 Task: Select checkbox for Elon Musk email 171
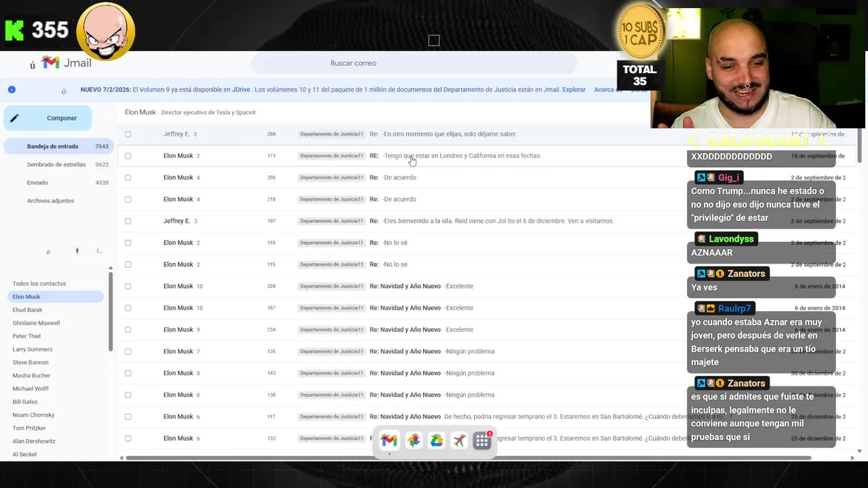point(127,156)
